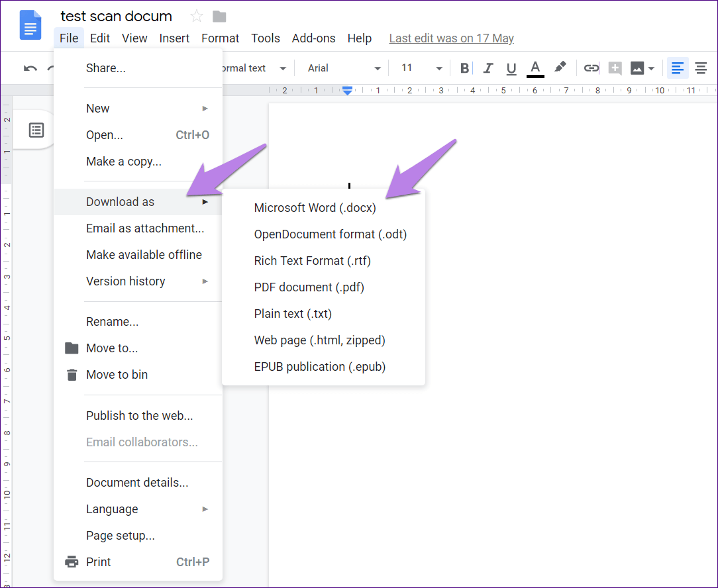Open the Google Docs home icon
718x588 pixels.
(30, 26)
